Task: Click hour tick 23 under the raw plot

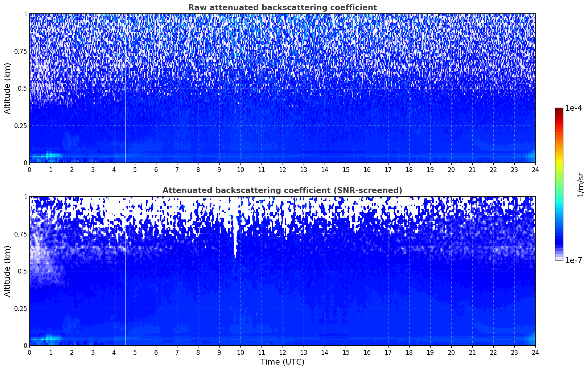Action: pyautogui.click(x=514, y=169)
